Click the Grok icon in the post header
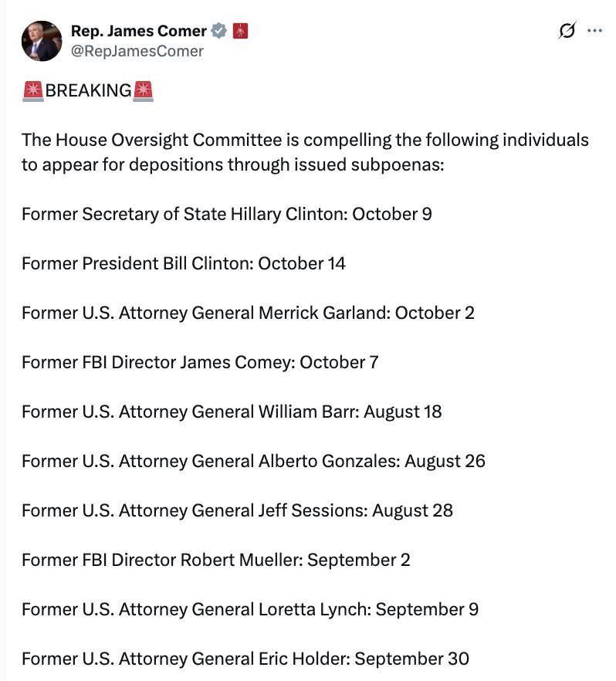 tap(567, 32)
